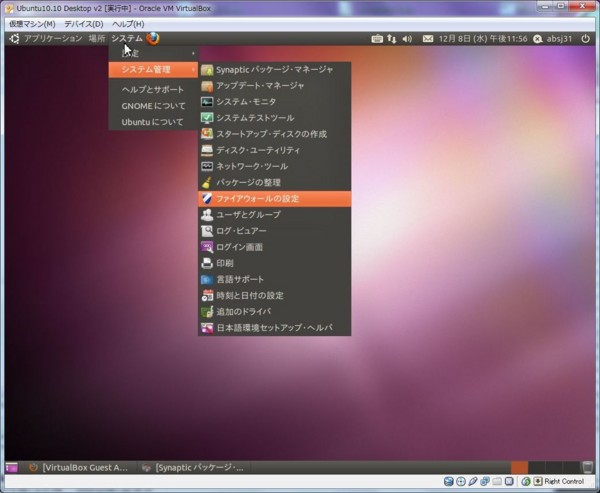This screenshot has height=493, width=600.
Task: Click the ユーザとグループ people icon
Action: [207, 215]
